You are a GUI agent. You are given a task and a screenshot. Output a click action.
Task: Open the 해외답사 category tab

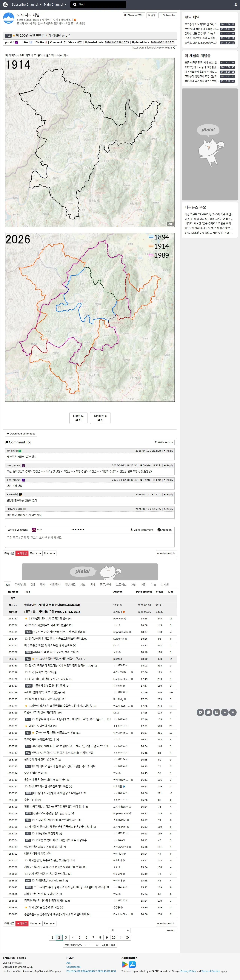(x=55, y=584)
